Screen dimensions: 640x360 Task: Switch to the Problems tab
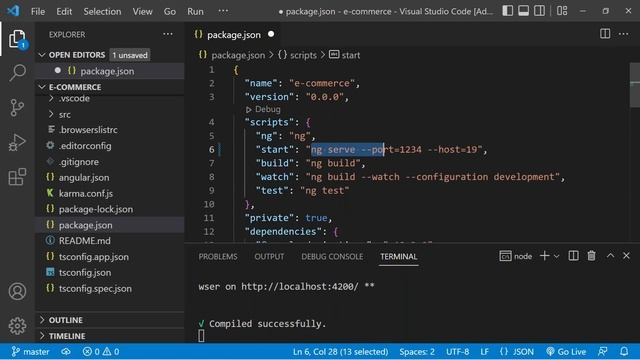pos(218,256)
